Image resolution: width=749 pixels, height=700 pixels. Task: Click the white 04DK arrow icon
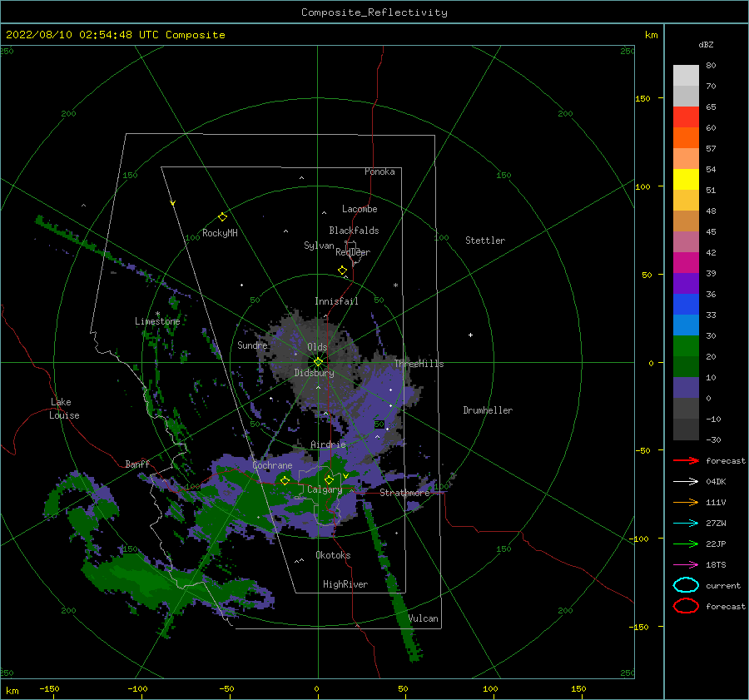point(686,481)
